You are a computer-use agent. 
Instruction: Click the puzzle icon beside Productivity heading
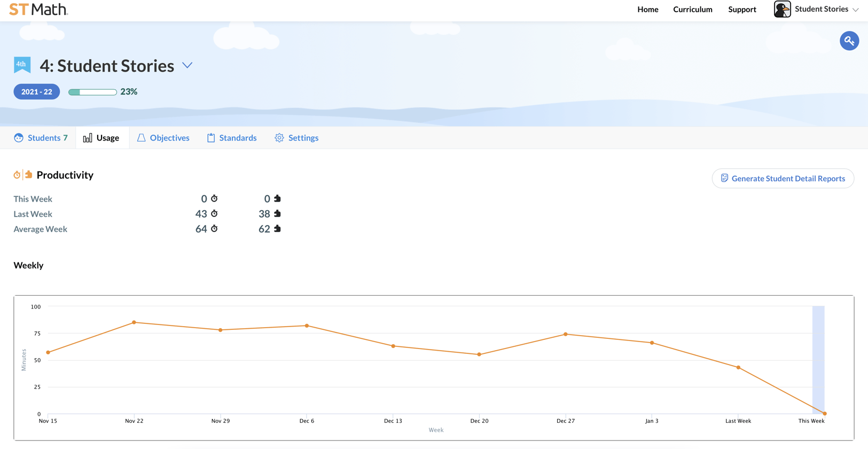pyautogui.click(x=29, y=174)
